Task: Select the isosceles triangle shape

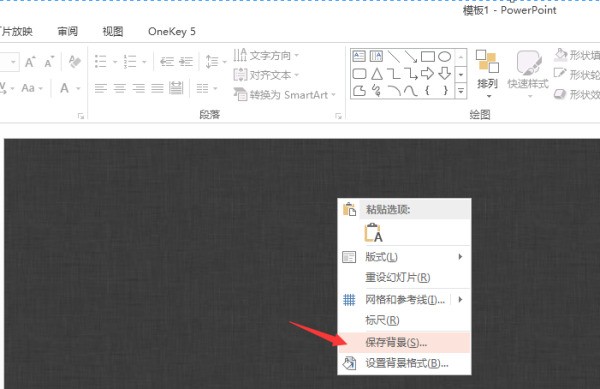Action: point(377,73)
